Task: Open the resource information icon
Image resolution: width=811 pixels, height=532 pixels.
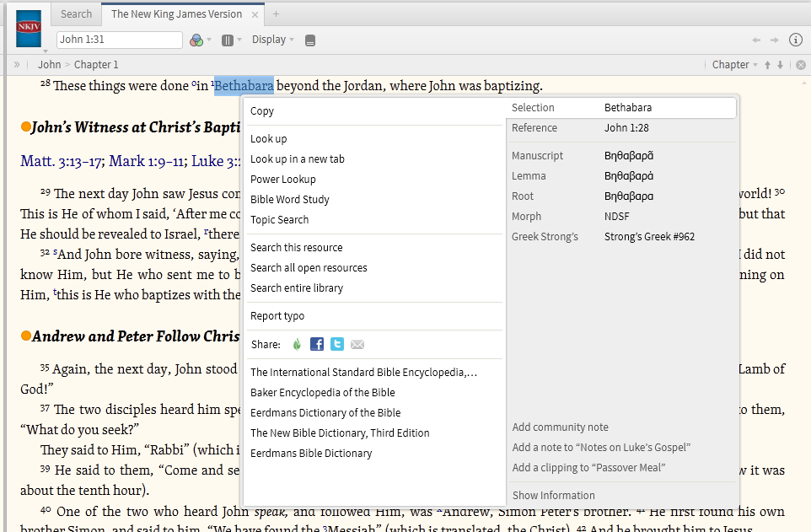Action: pos(796,40)
